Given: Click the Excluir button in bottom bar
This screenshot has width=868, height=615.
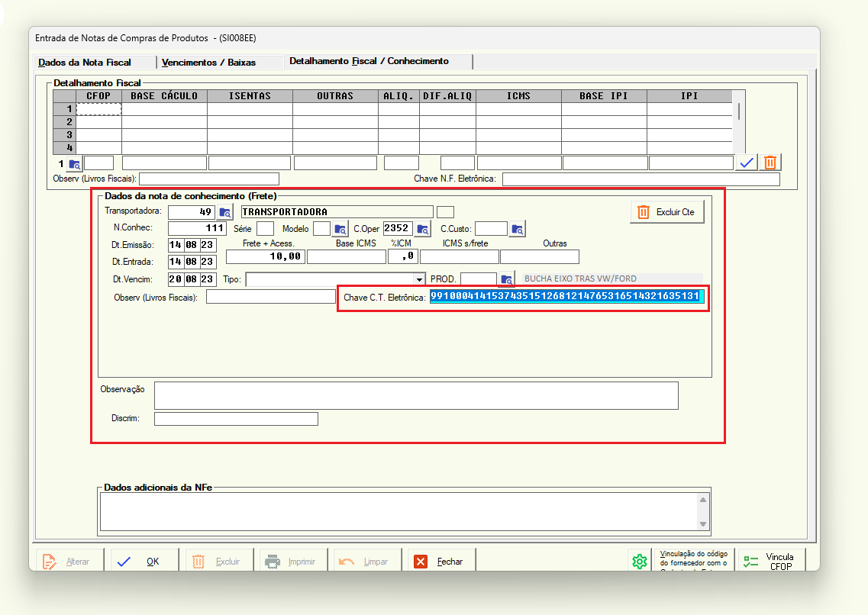Looking at the screenshot, I should [x=220, y=562].
